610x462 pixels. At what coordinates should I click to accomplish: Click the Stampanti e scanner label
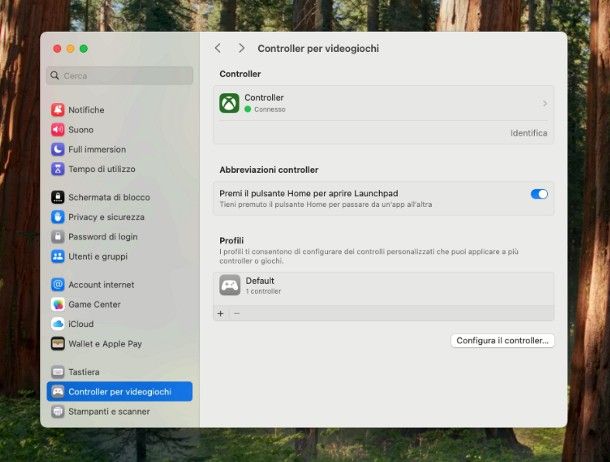109,411
